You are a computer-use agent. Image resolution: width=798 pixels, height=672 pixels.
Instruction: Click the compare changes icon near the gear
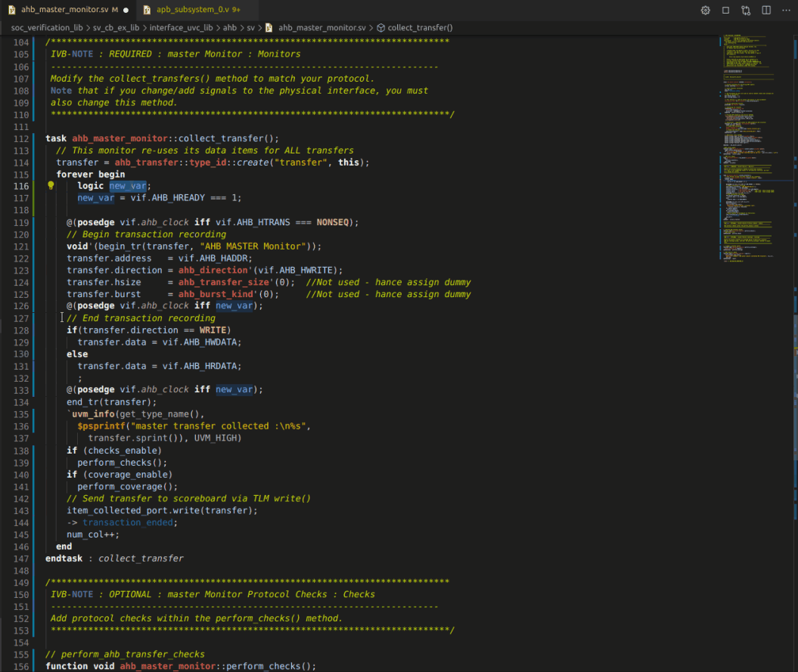(x=745, y=10)
